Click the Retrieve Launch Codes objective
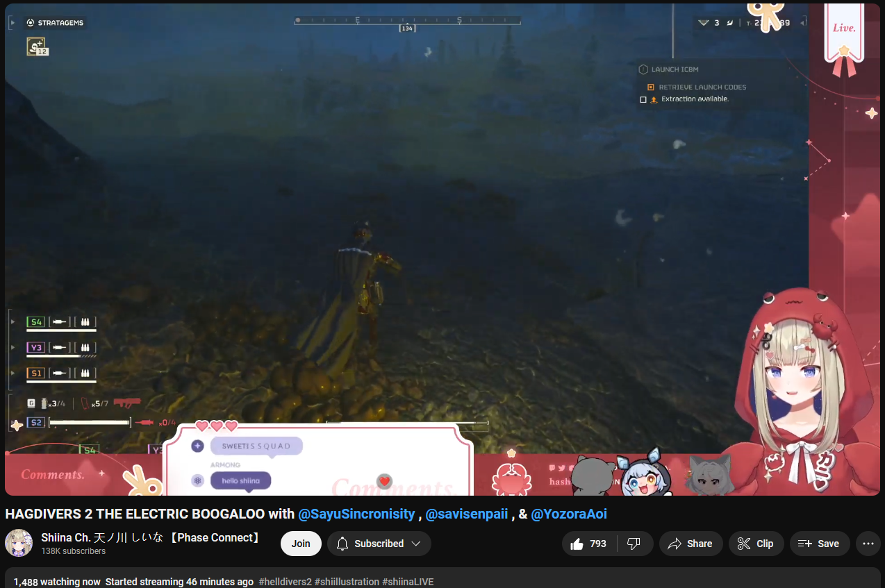The width and height of the screenshot is (885, 588). click(x=702, y=87)
